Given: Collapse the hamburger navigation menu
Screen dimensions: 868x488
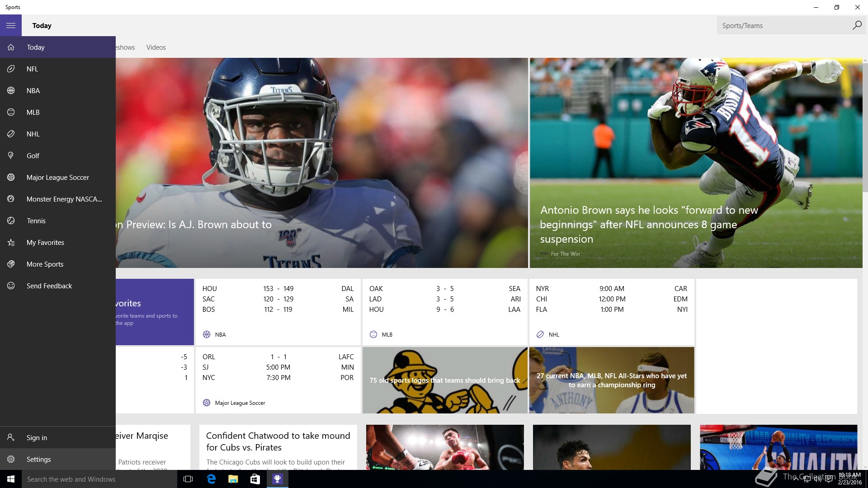Looking at the screenshot, I should [x=11, y=25].
